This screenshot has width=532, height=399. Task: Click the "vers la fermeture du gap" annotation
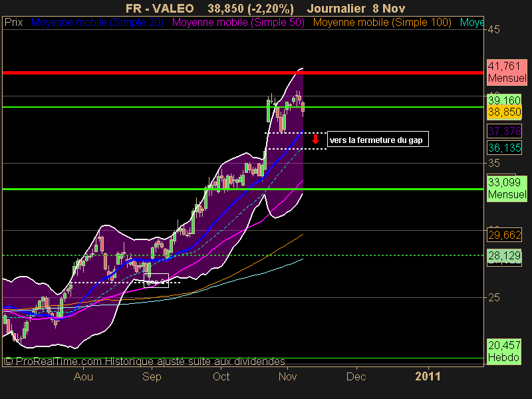[x=378, y=139]
